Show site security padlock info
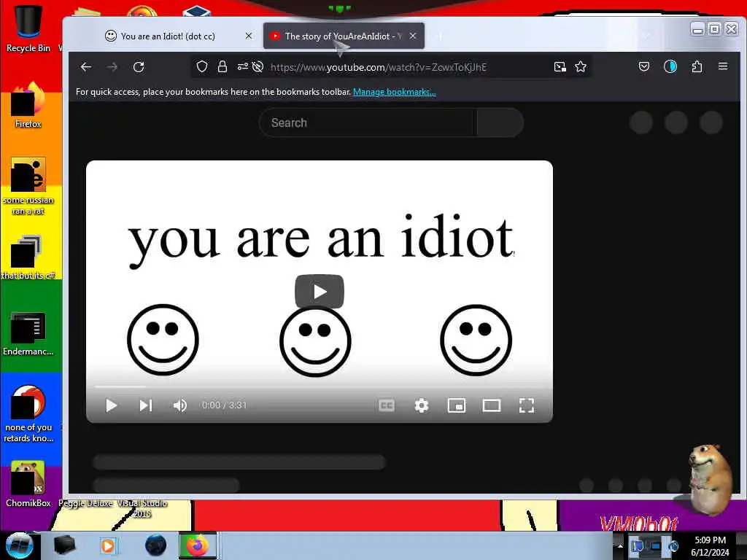The height and width of the screenshot is (560, 747). pyautogui.click(x=222, y=66)
